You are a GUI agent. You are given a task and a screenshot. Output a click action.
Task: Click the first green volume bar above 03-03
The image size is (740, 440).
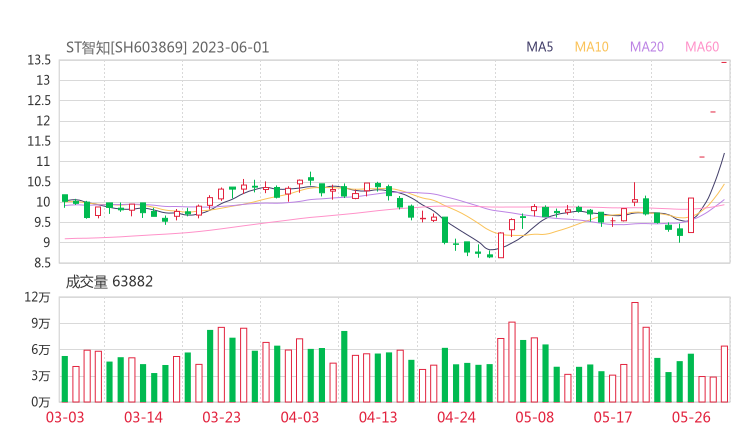[65, 379]
